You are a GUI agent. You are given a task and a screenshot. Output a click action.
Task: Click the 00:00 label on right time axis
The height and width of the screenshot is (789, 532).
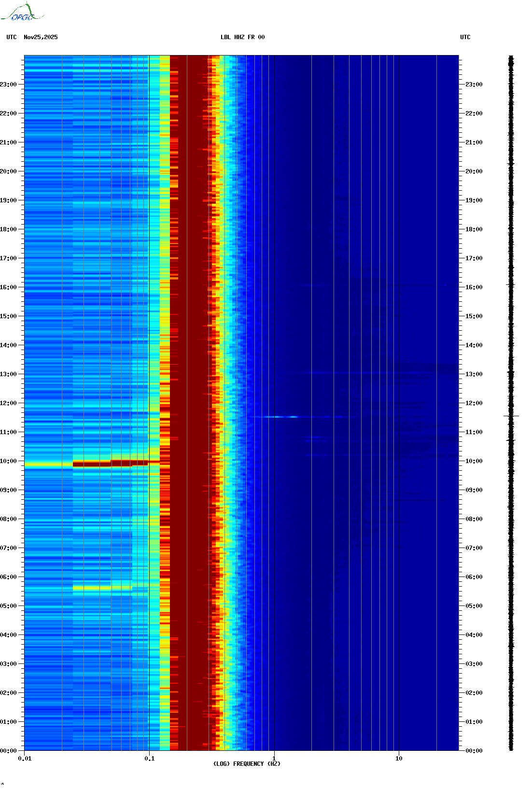(474, 751)
